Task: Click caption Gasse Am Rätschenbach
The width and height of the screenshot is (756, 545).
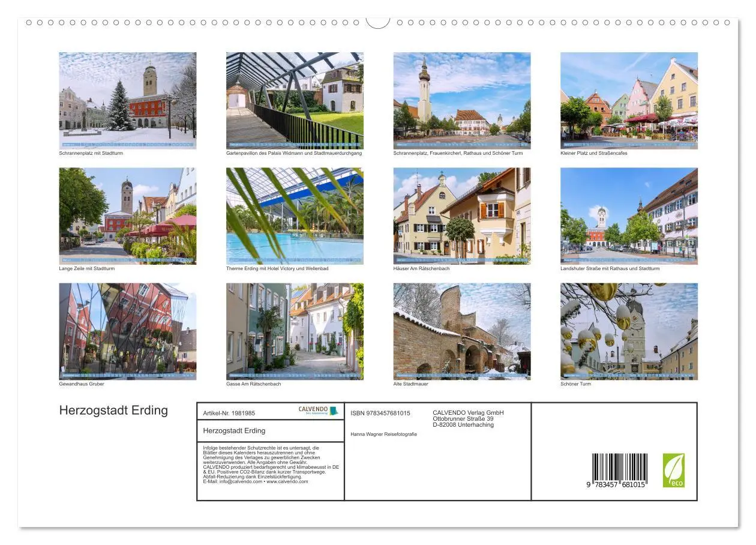Action: tap(253, 384)
